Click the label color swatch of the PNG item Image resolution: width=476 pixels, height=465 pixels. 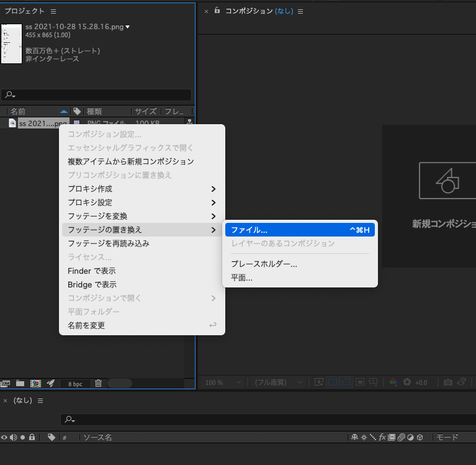tap(76, 124)
